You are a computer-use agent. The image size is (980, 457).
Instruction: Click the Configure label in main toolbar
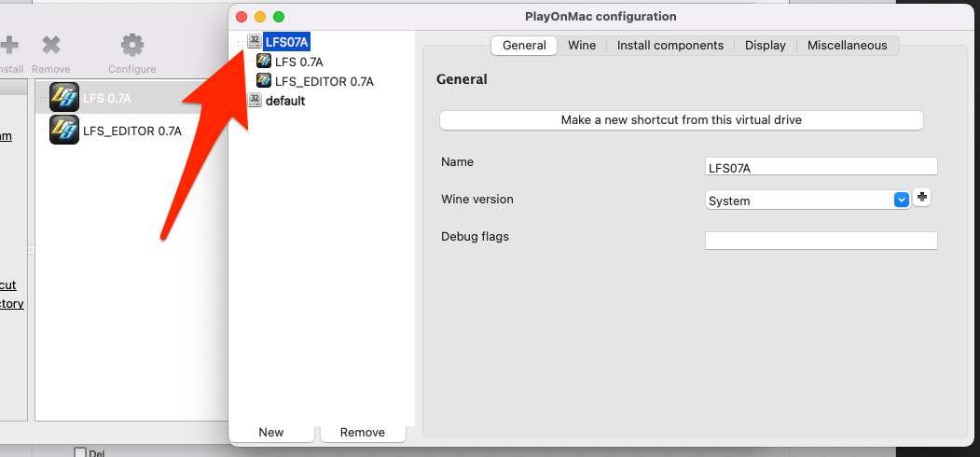[x=131, y=69]
